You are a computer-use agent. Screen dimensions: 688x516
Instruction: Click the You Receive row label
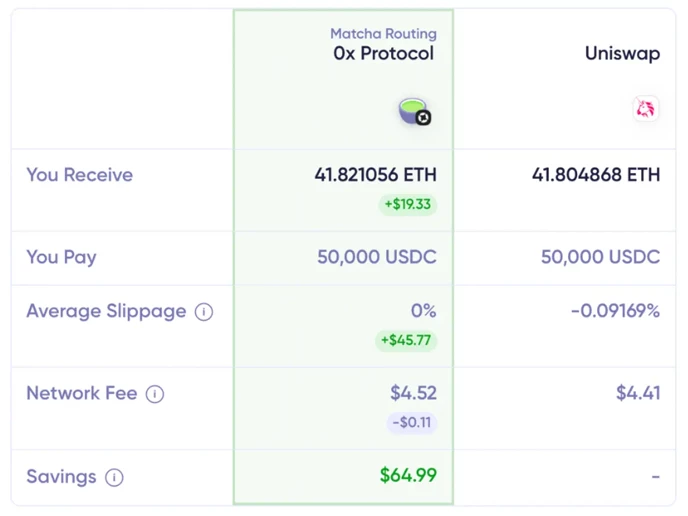(x=79, y=175)
